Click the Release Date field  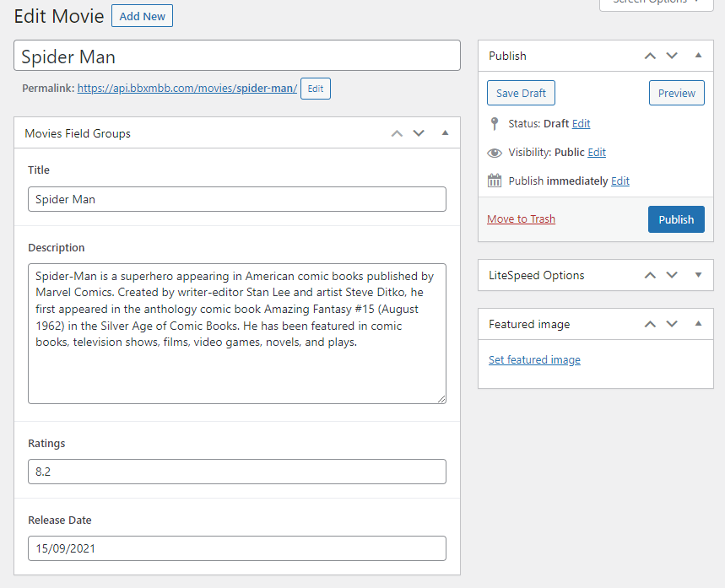pyautogui.click(x=236, y=548)
